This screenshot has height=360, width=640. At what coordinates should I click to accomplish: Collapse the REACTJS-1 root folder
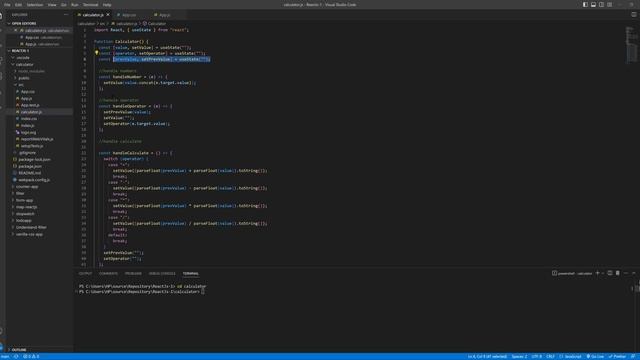pos(20,51)
